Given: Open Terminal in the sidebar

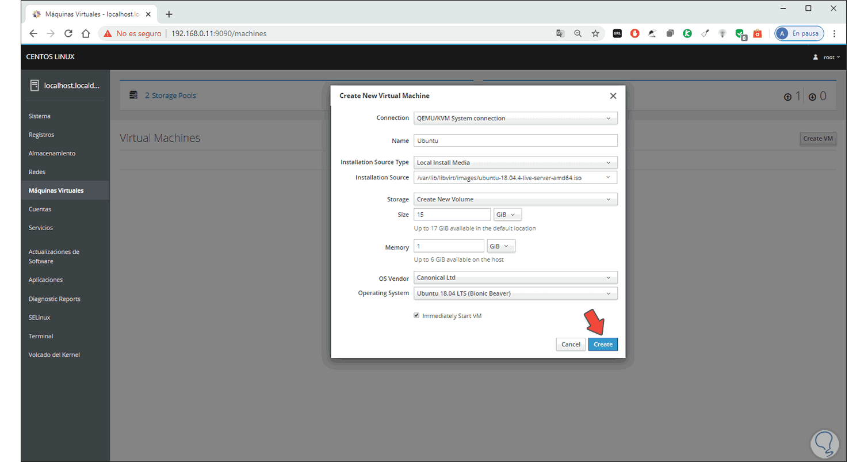Looking at the screenshot, I should [41, 336].
